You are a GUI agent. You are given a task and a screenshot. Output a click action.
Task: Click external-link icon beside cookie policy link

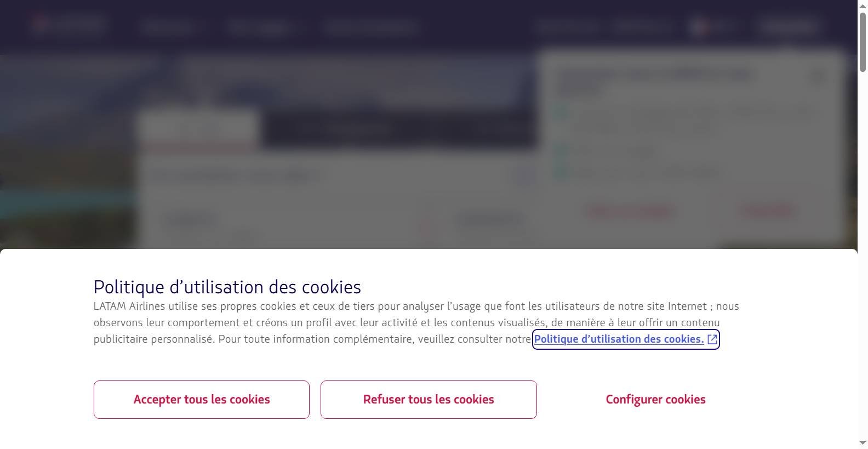[x=712, y=339]
